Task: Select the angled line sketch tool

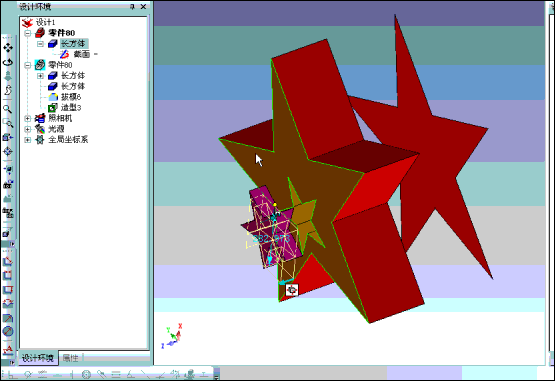Action: tap(8, 261)
